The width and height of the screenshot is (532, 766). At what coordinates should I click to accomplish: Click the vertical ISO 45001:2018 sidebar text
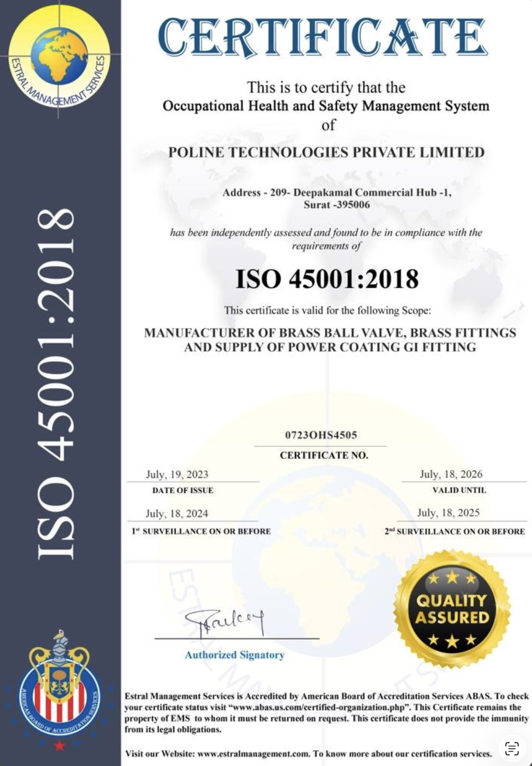click(x=56, y=383)
